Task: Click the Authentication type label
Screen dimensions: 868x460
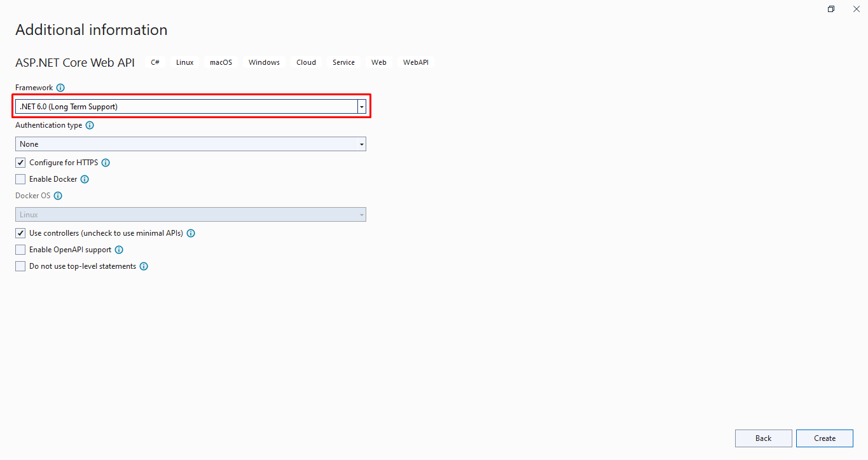Action: coord(49,125)
